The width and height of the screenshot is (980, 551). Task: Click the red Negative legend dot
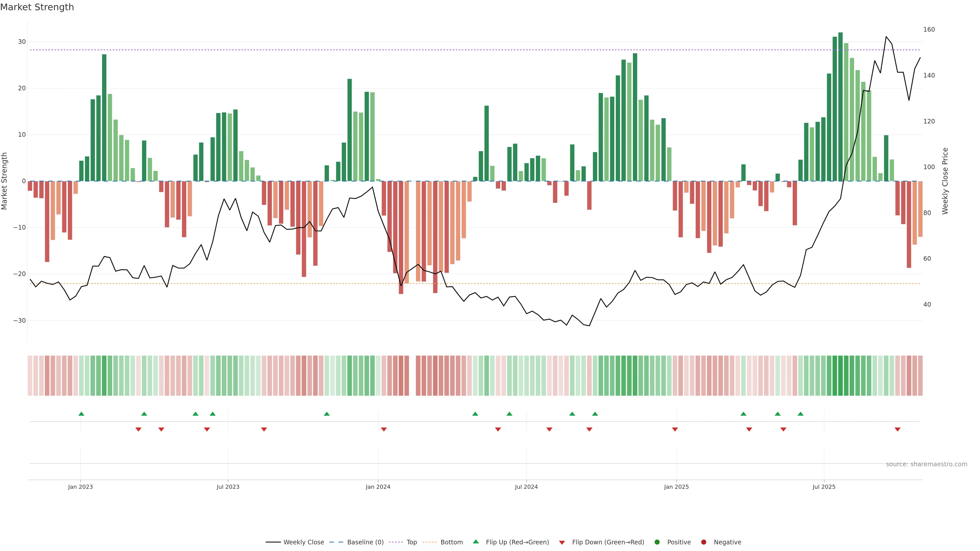[703, 542]
